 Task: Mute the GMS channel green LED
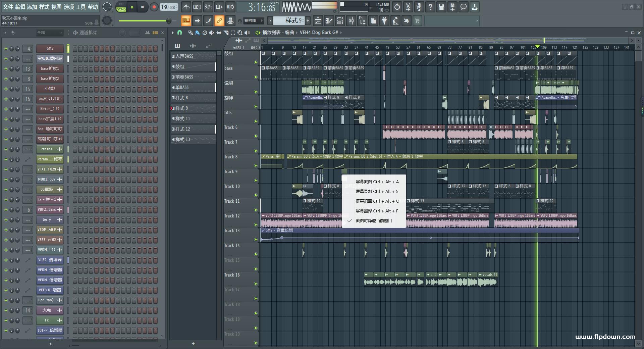pyautogui.click(x=6, y=49)
